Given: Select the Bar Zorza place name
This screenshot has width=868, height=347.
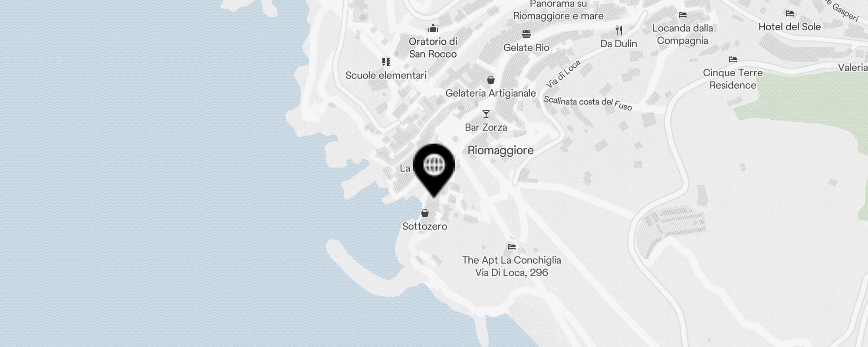Looking at the screenshot, I should click(486, 128).
